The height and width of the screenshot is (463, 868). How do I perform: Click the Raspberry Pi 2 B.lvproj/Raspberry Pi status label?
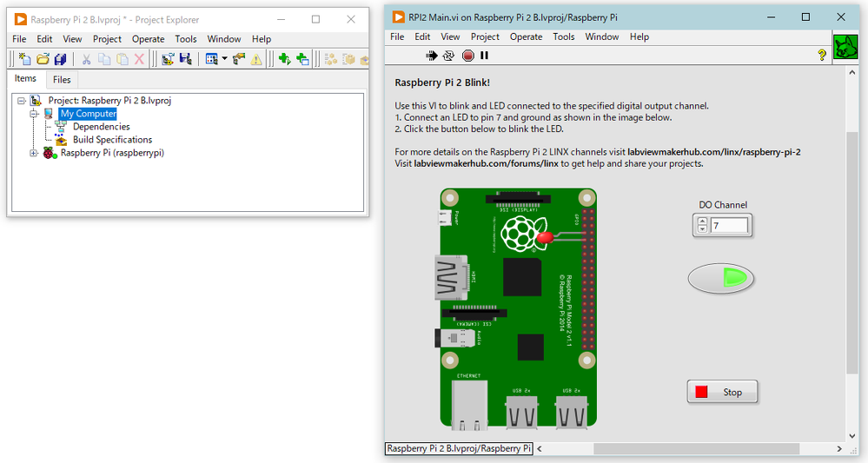point(459,448)
